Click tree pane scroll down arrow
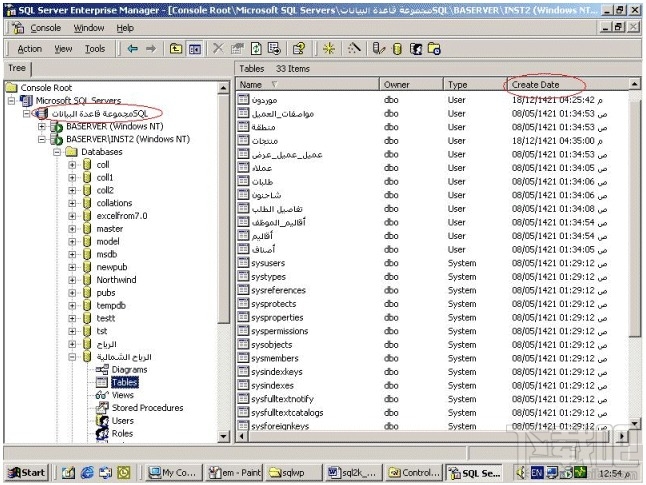The image size is (646, 485). coord(223,436)
